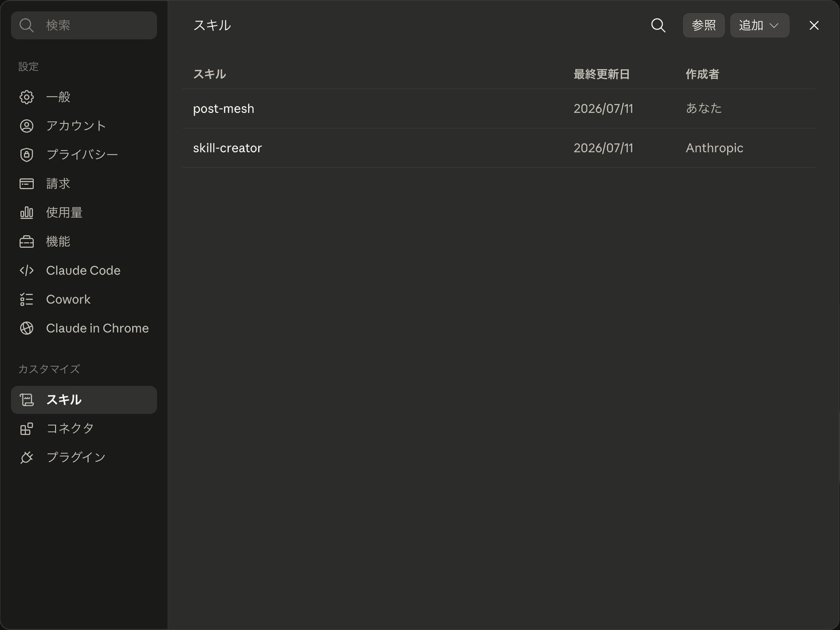The width and height of the screenshot is (840, 630).
Task: Select Claude Code in the sidebar
Action: point(84,270)
